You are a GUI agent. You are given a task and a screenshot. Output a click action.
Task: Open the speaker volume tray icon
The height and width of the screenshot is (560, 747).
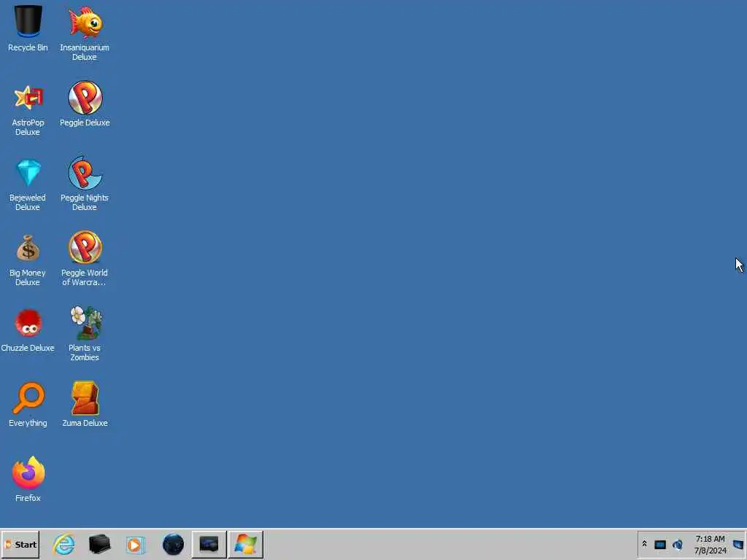(678, 545)
